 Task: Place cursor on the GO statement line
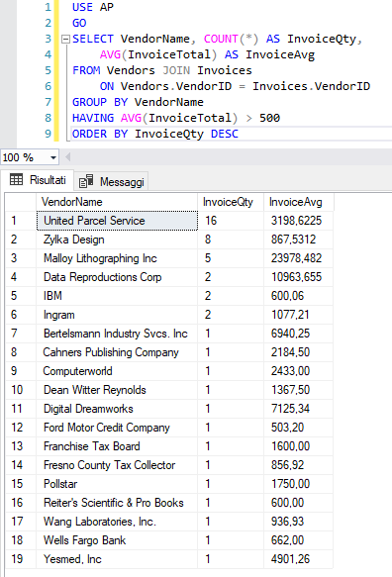79,23
